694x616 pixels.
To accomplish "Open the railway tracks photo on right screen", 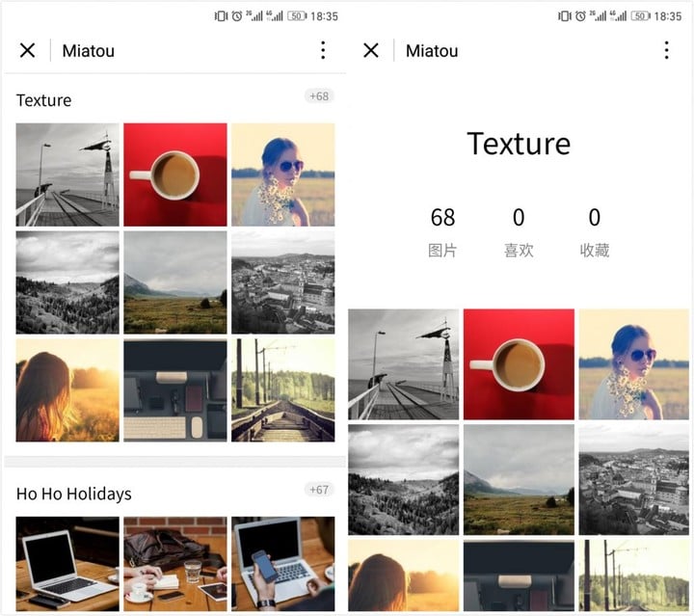I will 634,576.
